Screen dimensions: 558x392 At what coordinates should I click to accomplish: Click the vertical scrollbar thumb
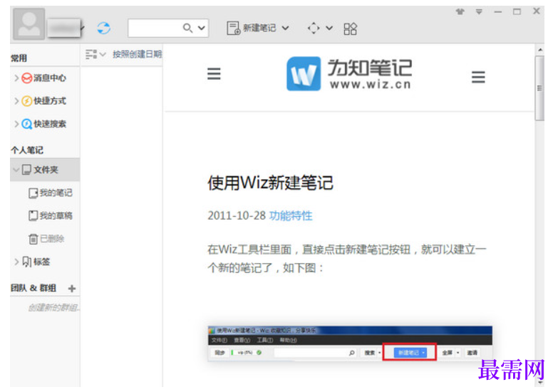[x=539, y=88]
